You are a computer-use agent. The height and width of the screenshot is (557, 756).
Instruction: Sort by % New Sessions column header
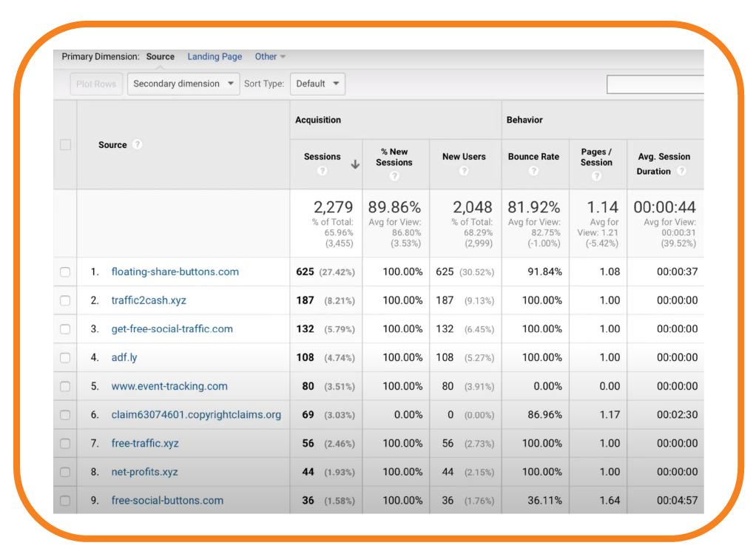[x=394, y=158]
